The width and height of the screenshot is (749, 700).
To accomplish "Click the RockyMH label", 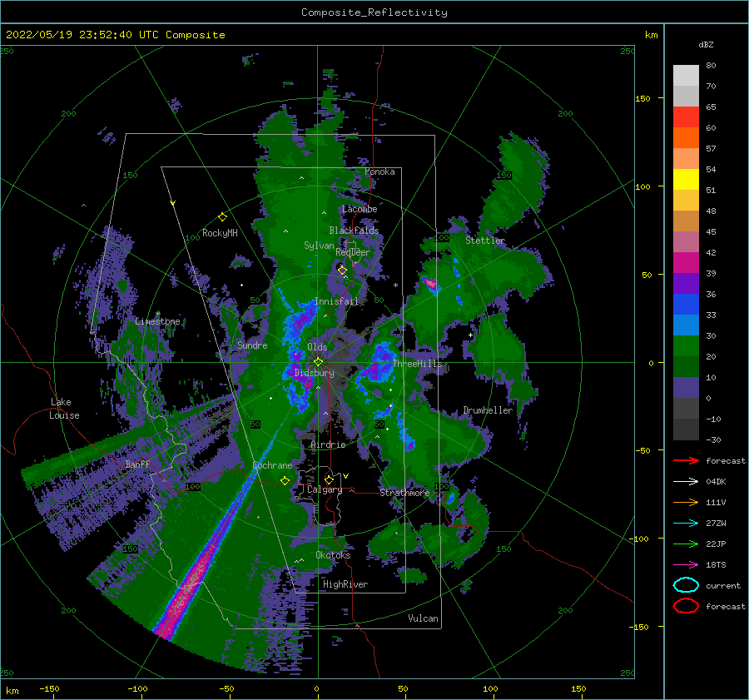I will click(x=220, y=233).
